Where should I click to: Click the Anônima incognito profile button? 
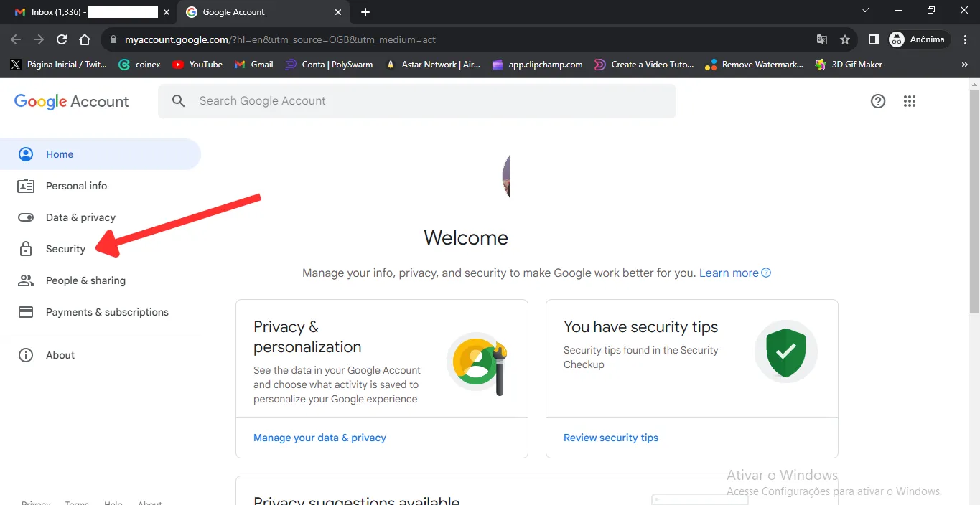coord(918,39)
